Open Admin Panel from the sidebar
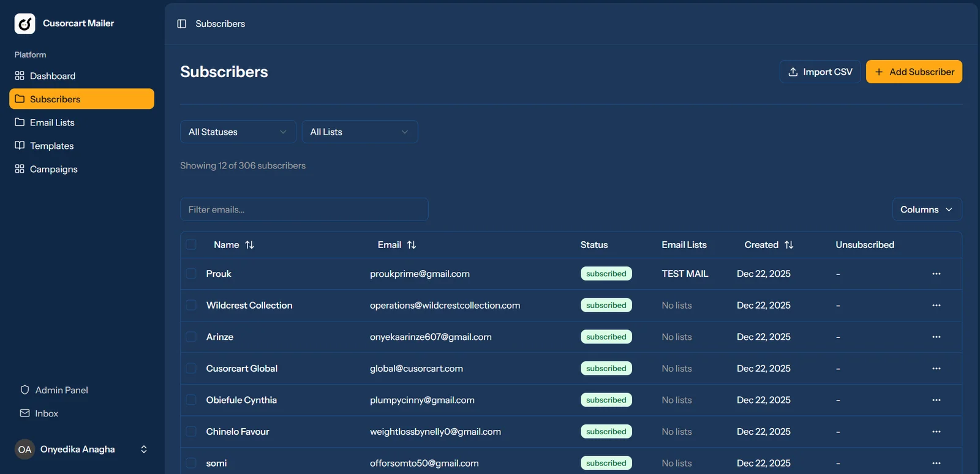This screenshot has height=474, width=980. tap(81, 390)
